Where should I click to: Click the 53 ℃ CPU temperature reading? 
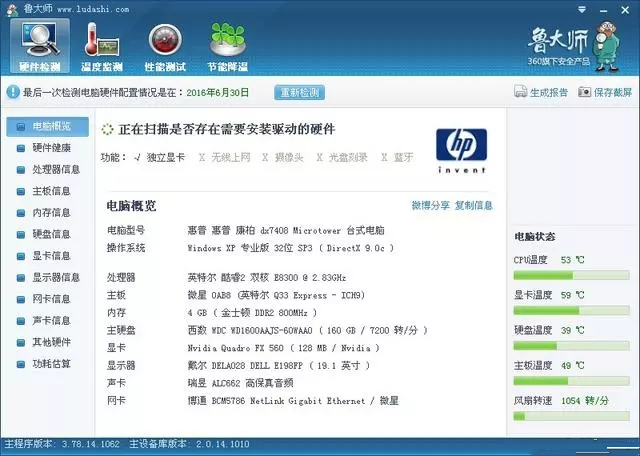point(572,260)
